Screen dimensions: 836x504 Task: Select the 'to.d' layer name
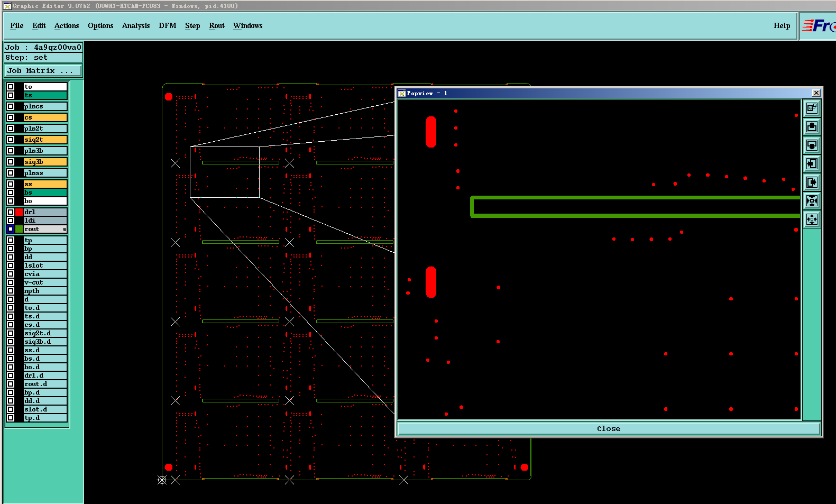tap(45, 308)
